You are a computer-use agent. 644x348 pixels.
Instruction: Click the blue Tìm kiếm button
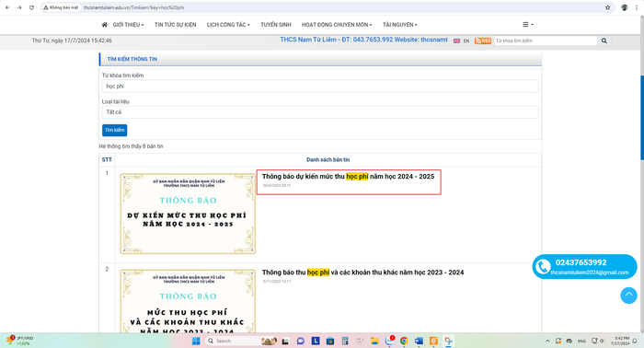(115, 130)
